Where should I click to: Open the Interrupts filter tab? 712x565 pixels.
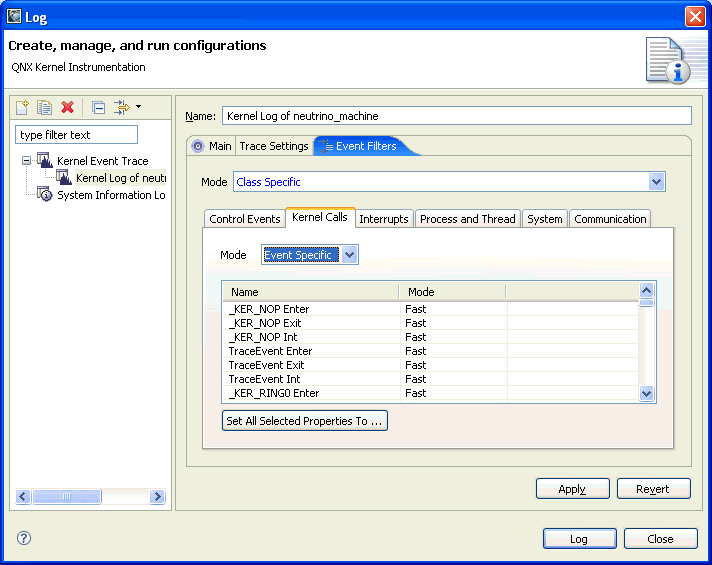[383, 219]
